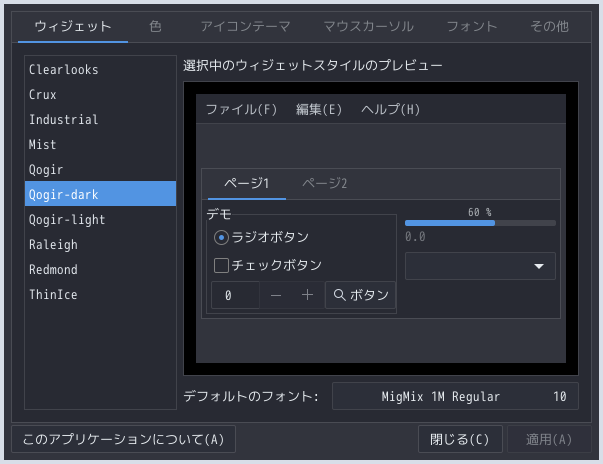The width and height of the screenshot is (603, 464).
Task: Click the 適用(A) button
Action: point(549,439)
